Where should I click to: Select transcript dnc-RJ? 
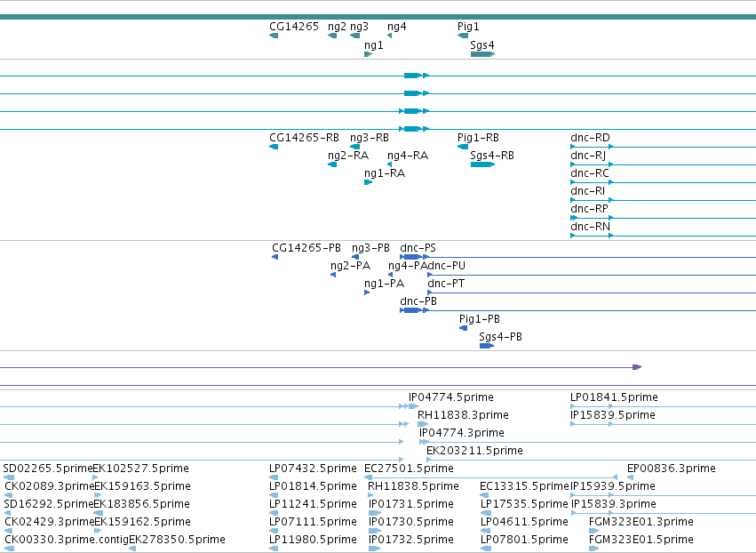click(588, 156)
